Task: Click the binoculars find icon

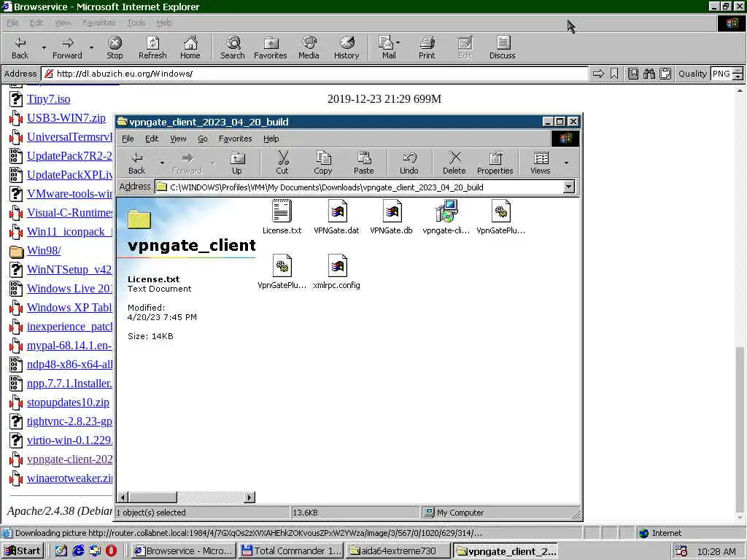Action: coord(649,74)
